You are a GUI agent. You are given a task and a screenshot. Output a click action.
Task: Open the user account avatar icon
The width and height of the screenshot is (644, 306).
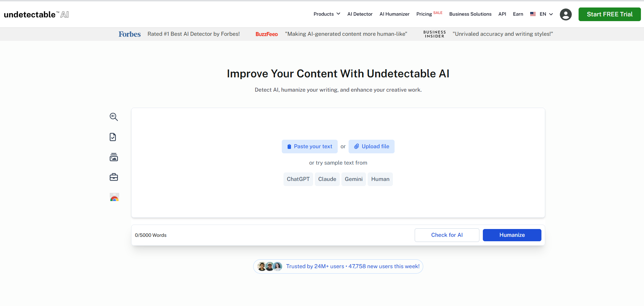point(566,14)
